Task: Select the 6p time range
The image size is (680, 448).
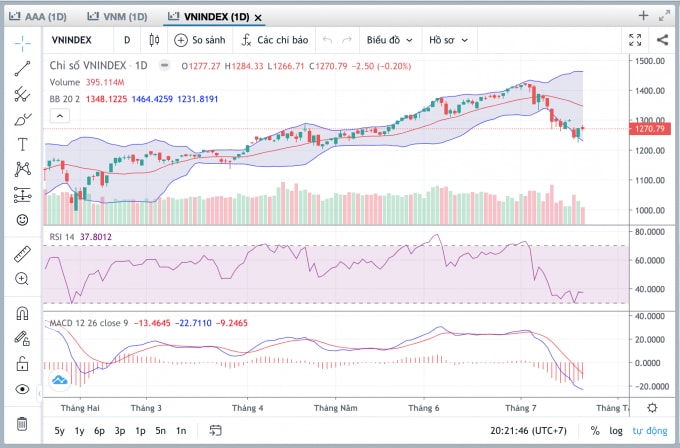Action: (x=99, y=431)
